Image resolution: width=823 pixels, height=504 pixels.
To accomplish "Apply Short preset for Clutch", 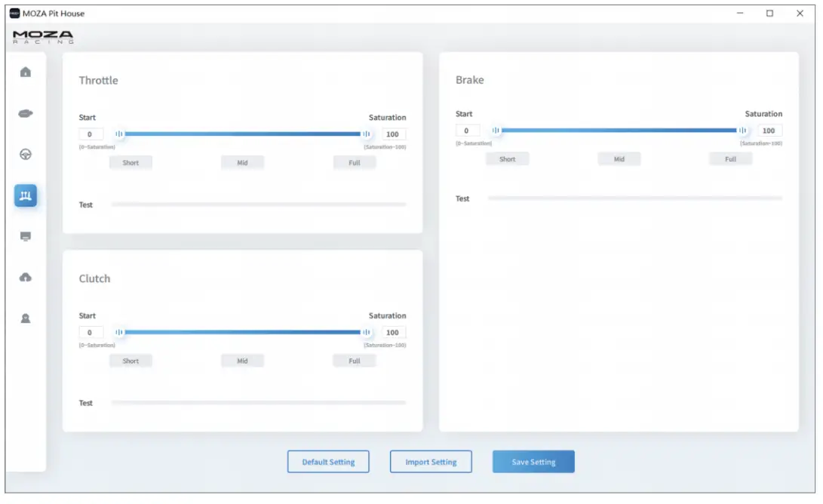I will click(131, 361).
